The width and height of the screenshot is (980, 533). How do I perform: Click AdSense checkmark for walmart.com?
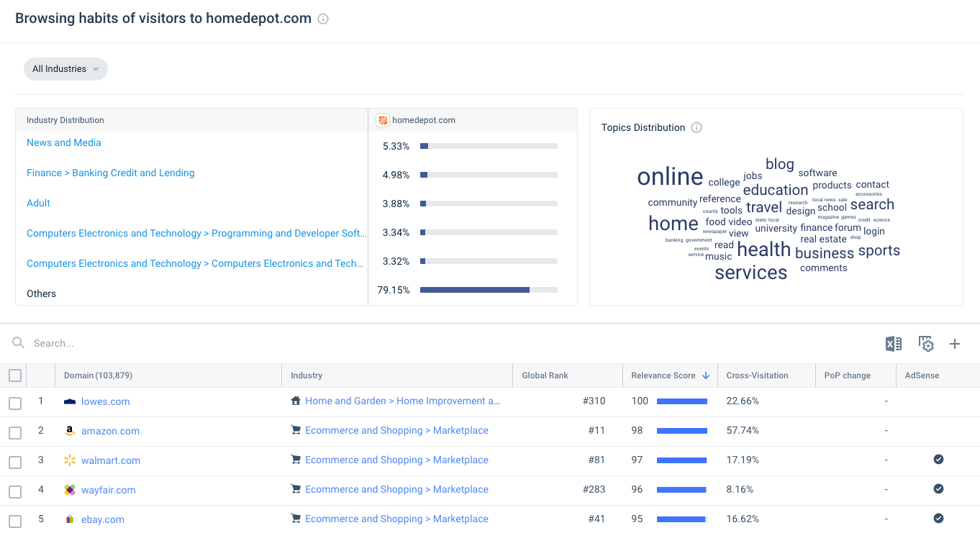coord(938,459)
